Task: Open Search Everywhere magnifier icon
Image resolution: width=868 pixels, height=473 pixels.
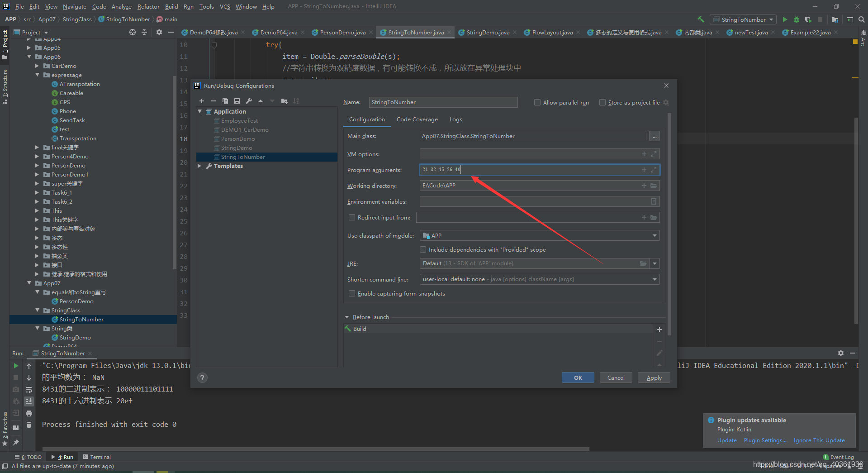Action: point(862,19)
